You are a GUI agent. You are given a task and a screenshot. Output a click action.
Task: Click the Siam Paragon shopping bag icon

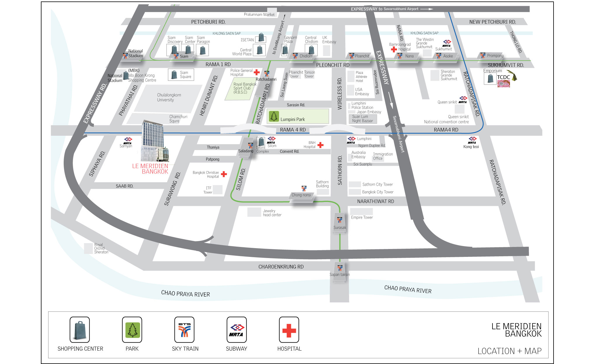202,50
